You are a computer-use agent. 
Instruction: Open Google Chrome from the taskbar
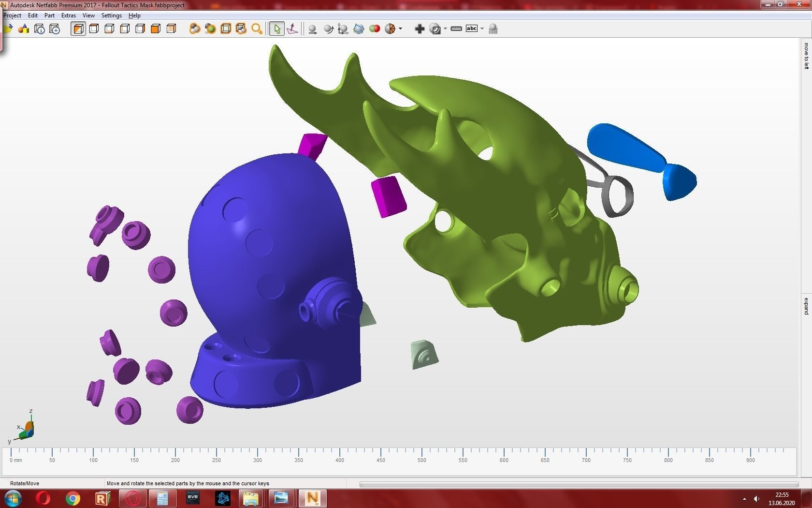pyautogui.click(x=73, y=498)
